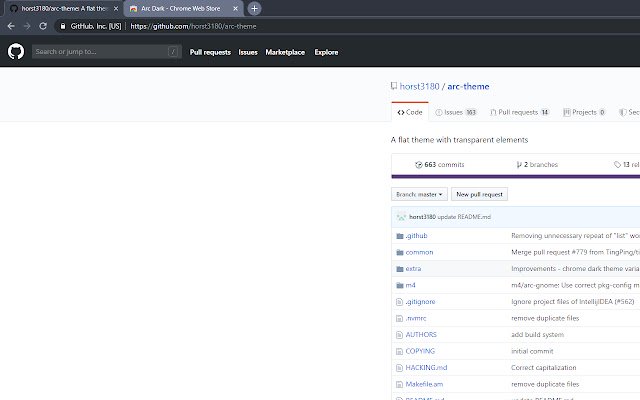Open the extra folder
The image size is (640, 400).
413,269
